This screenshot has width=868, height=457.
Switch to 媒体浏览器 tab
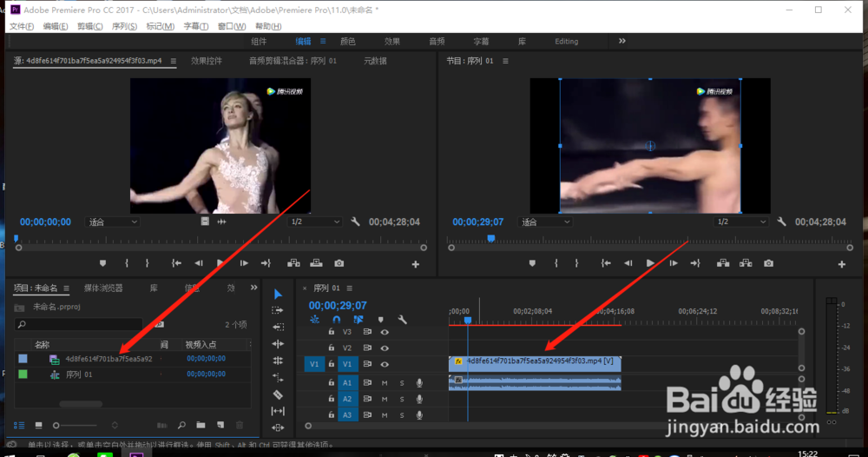pos(103,288)
